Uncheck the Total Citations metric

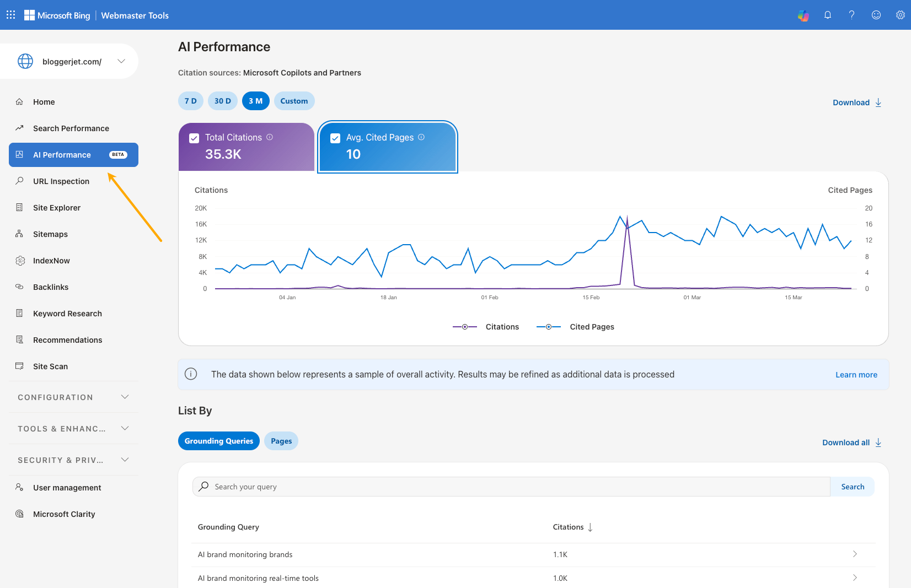(194, 138)
